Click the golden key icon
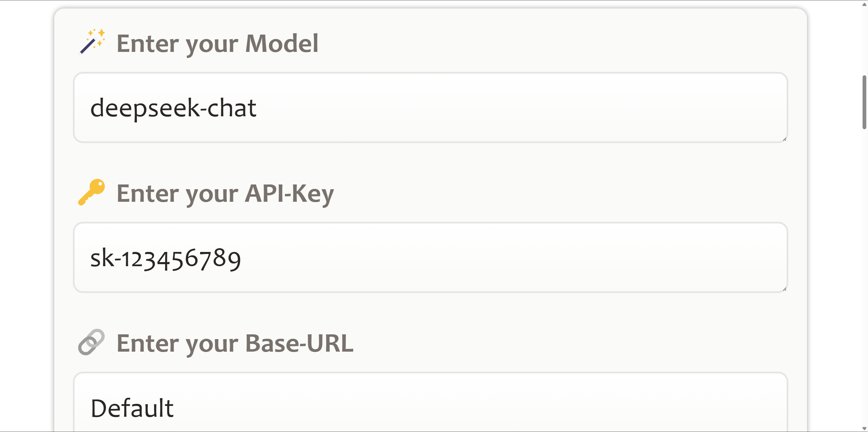This screenshot has height=432, width=868. pyautogui.click(x=92, y=192)
